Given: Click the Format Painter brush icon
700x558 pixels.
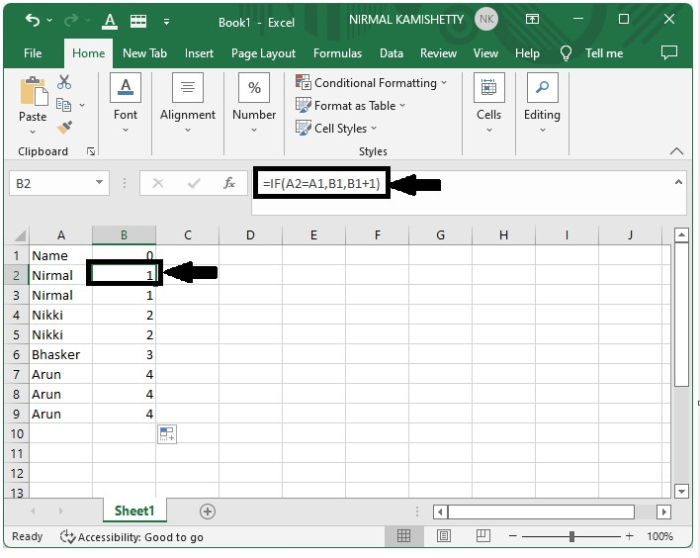Looking at the screenshot, I should tap(64, 127).
